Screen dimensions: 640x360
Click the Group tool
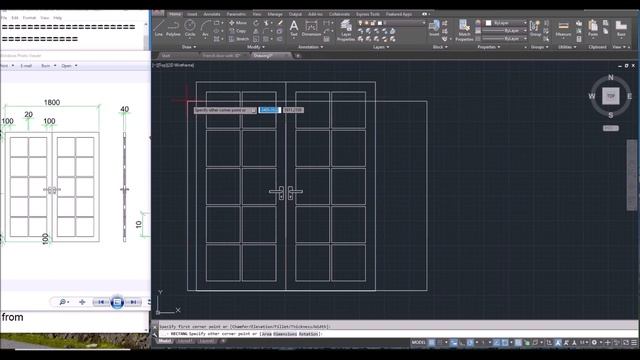[x=535, y=29]
